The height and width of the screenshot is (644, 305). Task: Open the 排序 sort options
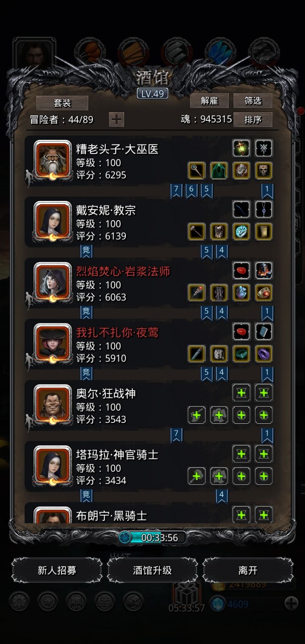click(x=253, y=120)
